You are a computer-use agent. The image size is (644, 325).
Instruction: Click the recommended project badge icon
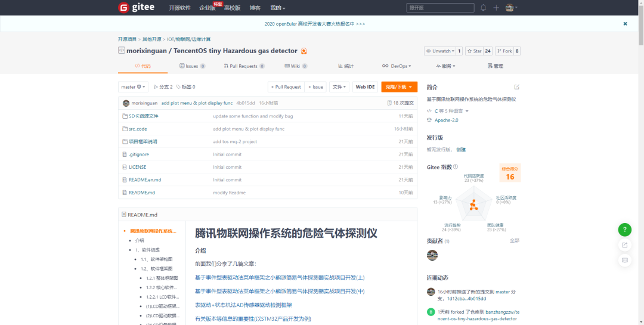tap(304, 51)
